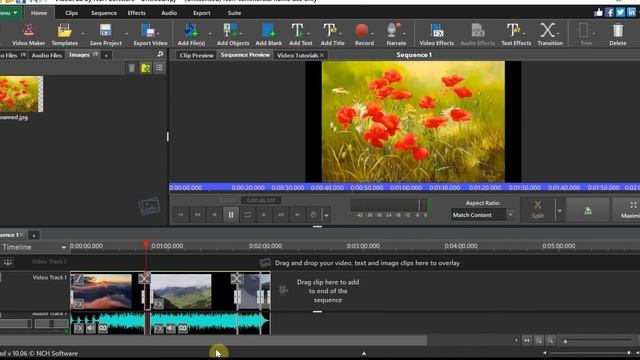This screenshot has height=360, width=640.
Task: Open the Export menu tab
Action: pos(202,13)
